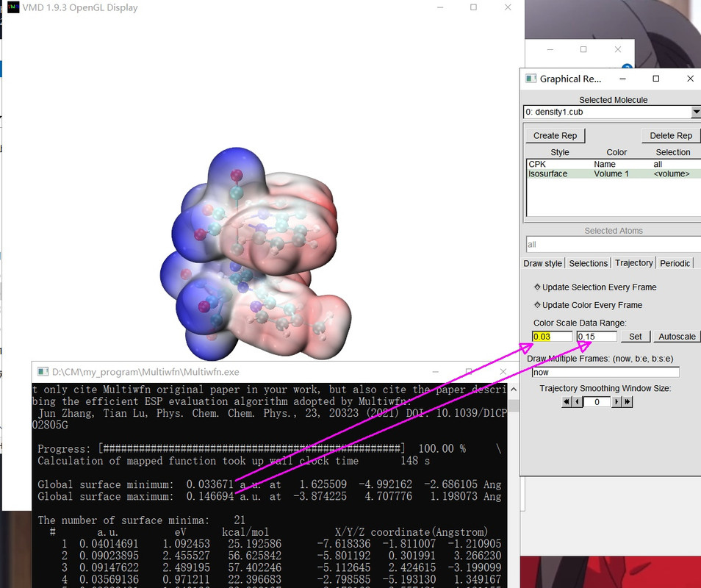Open the Selected Molecule dropdown
This screenshot has height=588, width=701.
click(x=696, y=112)
